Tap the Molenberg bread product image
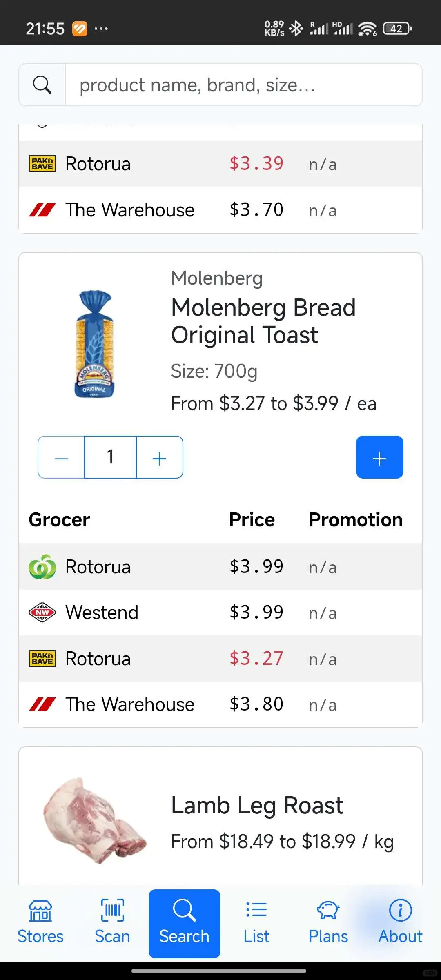Screen dimensions: 441x980 (x=94, y=344)
